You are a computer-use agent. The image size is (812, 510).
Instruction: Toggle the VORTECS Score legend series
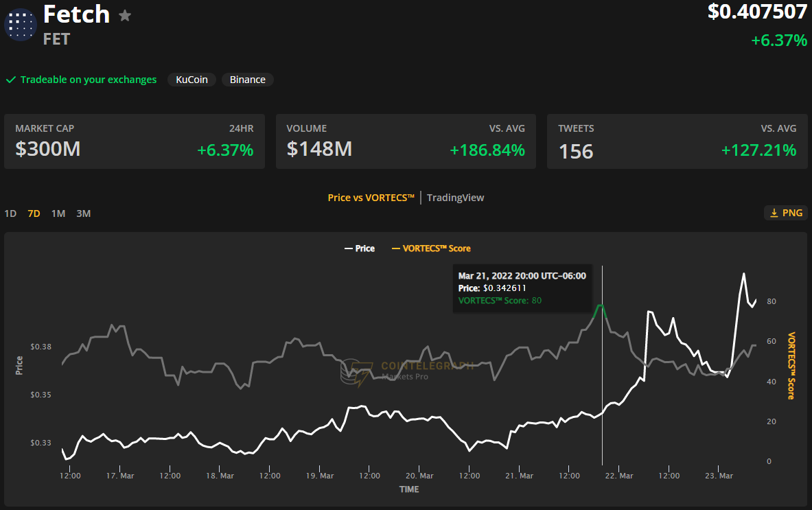(x=431, y=248)
